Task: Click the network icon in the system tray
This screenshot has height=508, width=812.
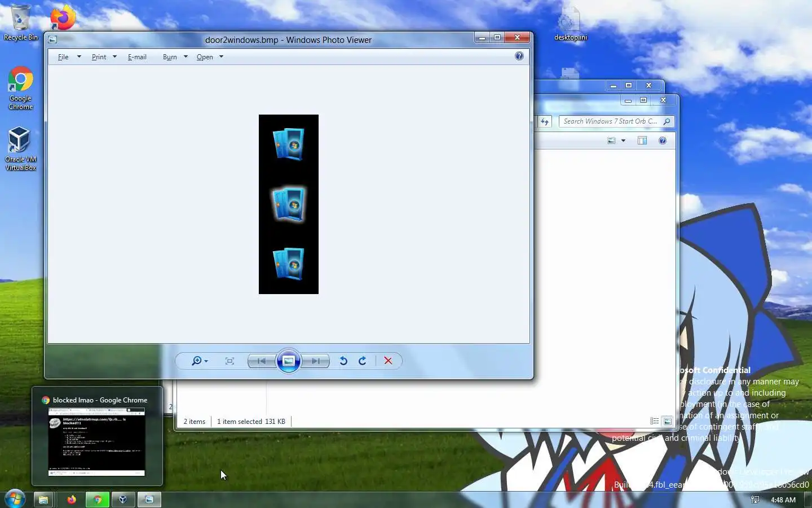Action: click(x=755, y=500)
